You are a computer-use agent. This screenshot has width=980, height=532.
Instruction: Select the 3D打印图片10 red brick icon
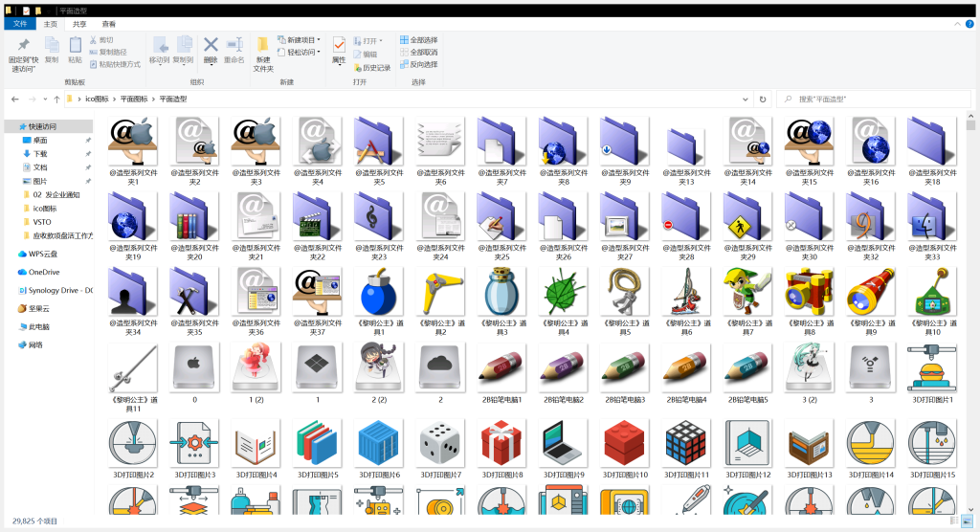(624, 445)
